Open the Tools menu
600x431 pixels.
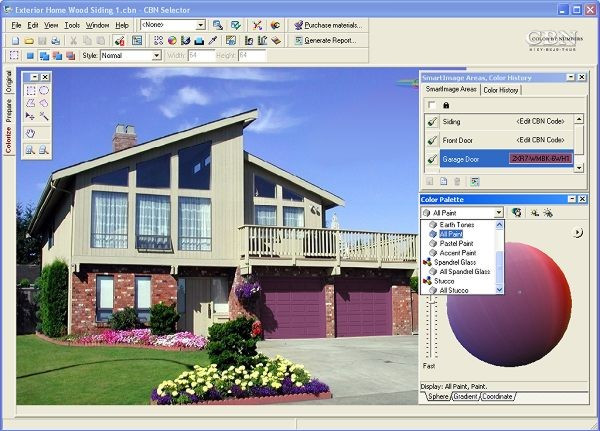[72, 25]
